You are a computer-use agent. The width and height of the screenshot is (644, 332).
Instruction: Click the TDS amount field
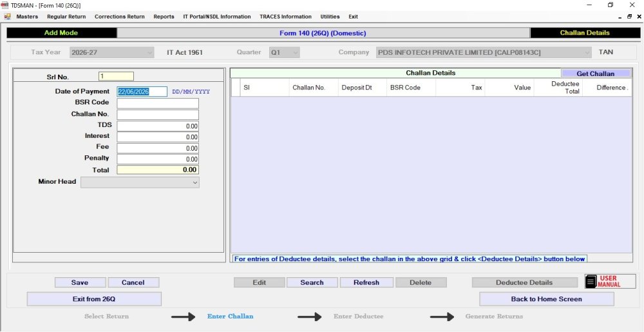[158, 126]
